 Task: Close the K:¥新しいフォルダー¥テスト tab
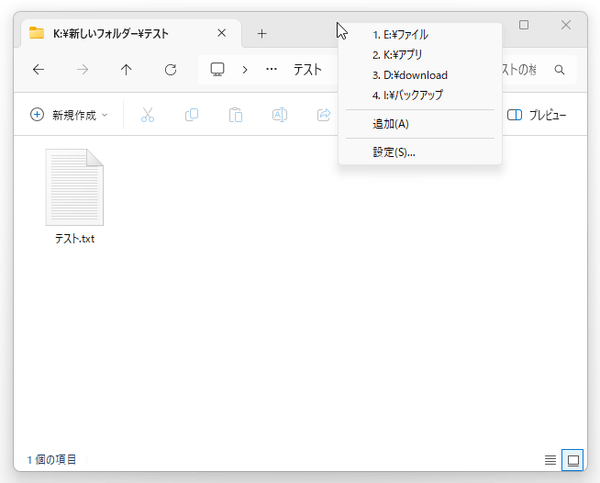coord(222,33)
